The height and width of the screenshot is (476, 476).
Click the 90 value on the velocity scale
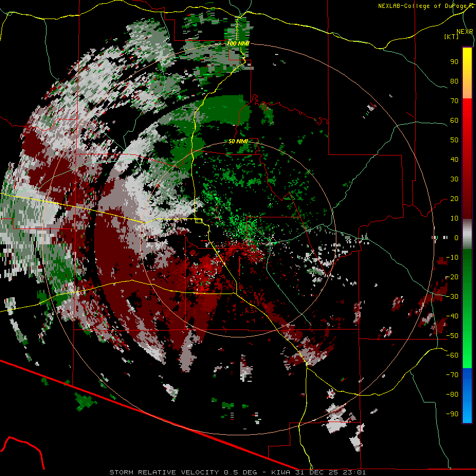click(454, 62)
